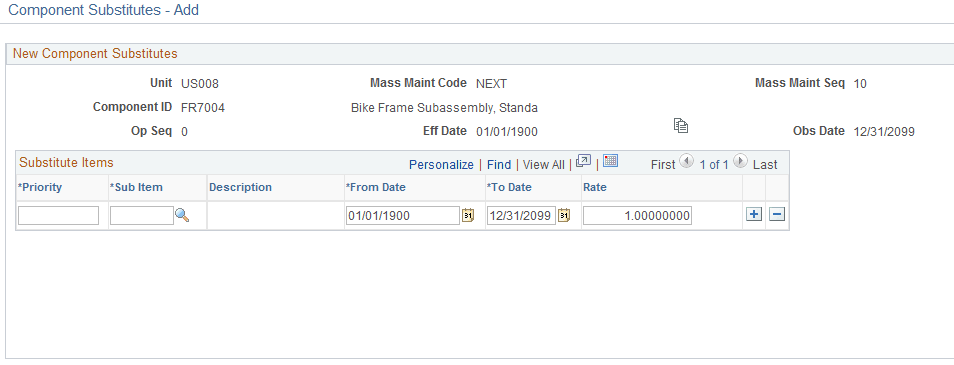Sort by the Rate column header

(594, 187)
